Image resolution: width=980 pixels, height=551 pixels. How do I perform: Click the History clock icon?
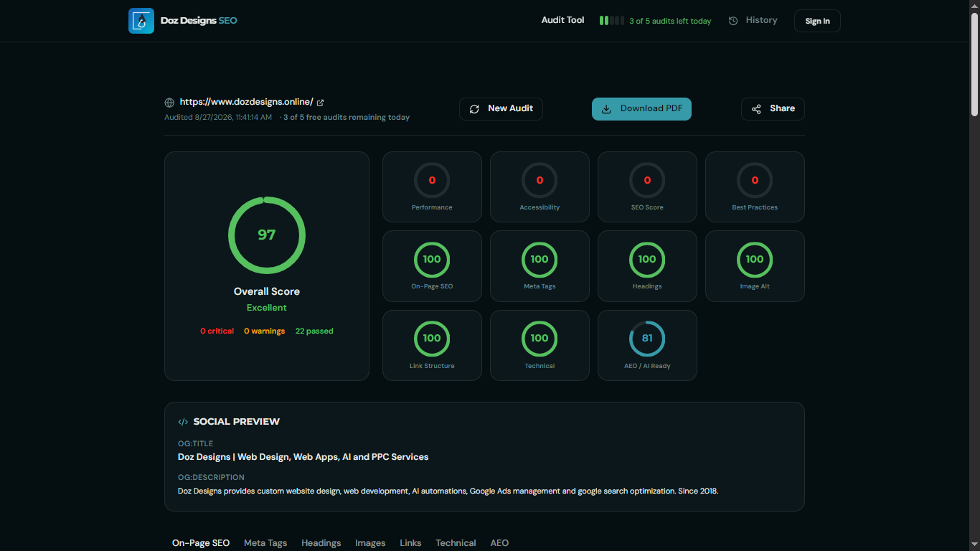[733, 21]
